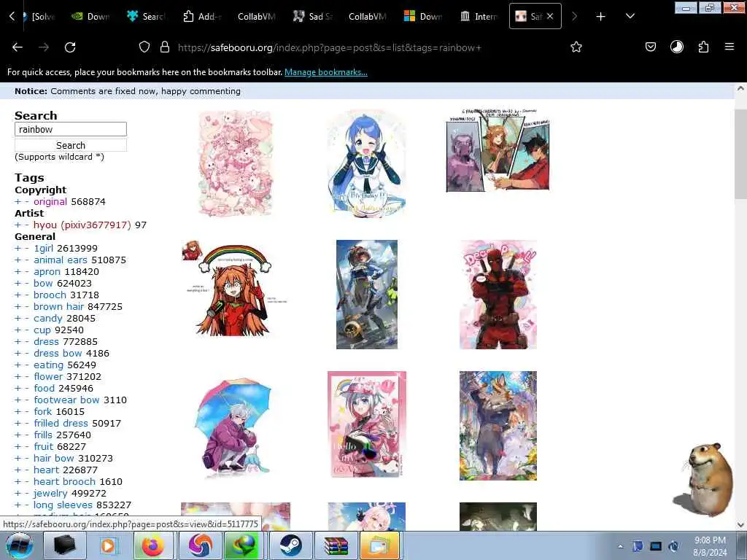Click the URL address bar
Image resolution: width=747 pixels, height=560 pixels.
click(330, 47)
